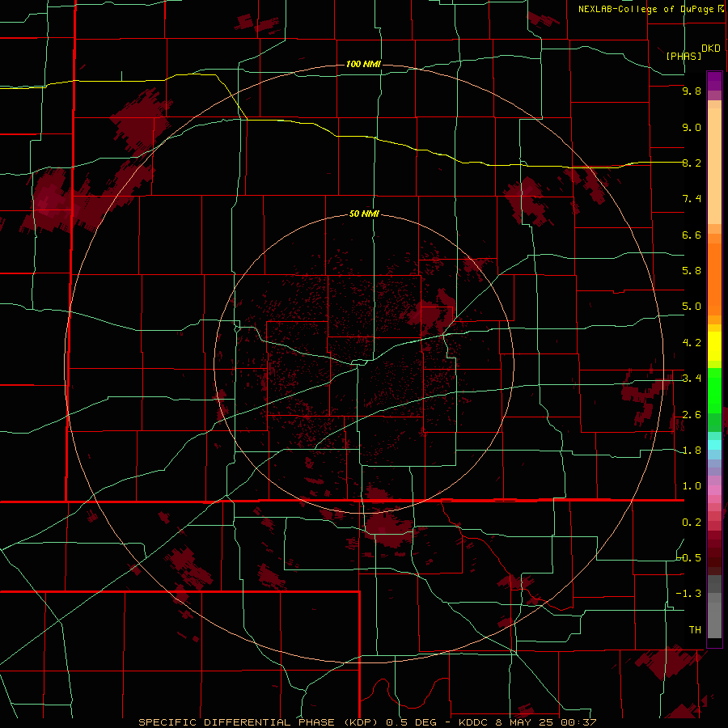Click the 5.8 scale value
Image resolution: width=728 pixels, height=728 pixels.
[692, 271]
